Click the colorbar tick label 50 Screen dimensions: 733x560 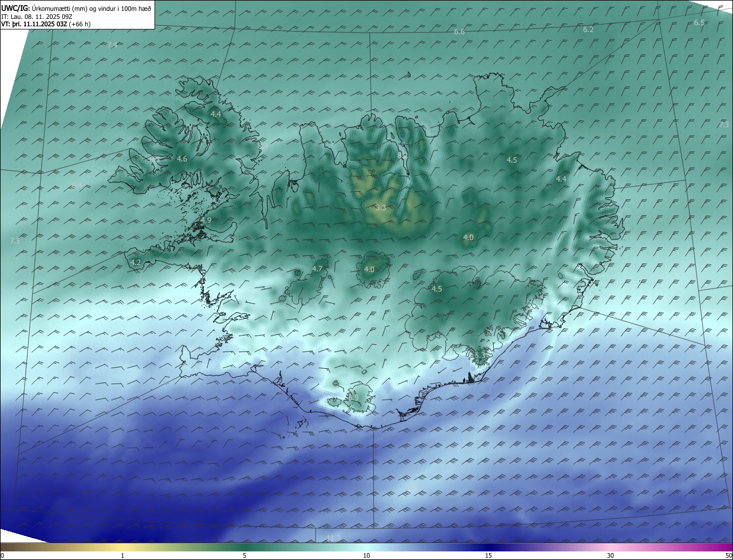click(728, 555)
